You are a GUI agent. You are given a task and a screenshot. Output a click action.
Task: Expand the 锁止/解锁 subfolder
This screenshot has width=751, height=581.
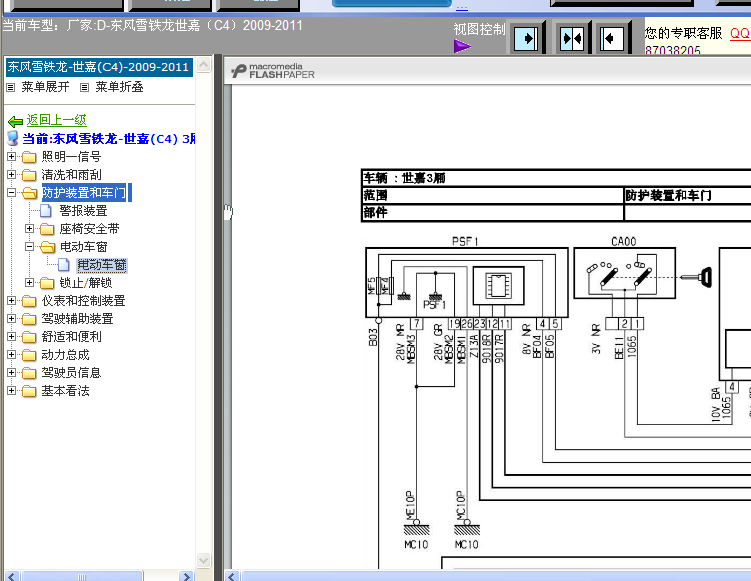(x=29, y=283)
